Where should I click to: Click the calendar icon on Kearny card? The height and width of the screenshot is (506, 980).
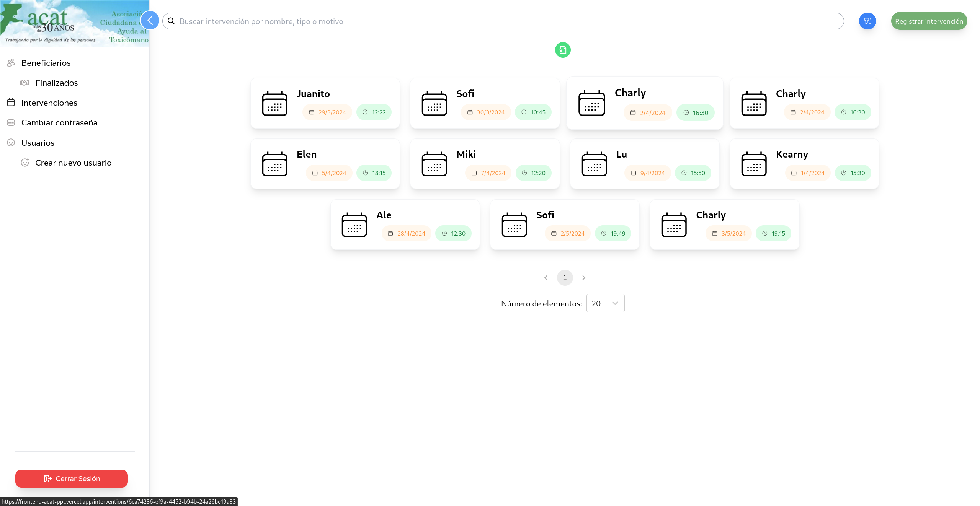pyautogui.click(x=753, y=164)
